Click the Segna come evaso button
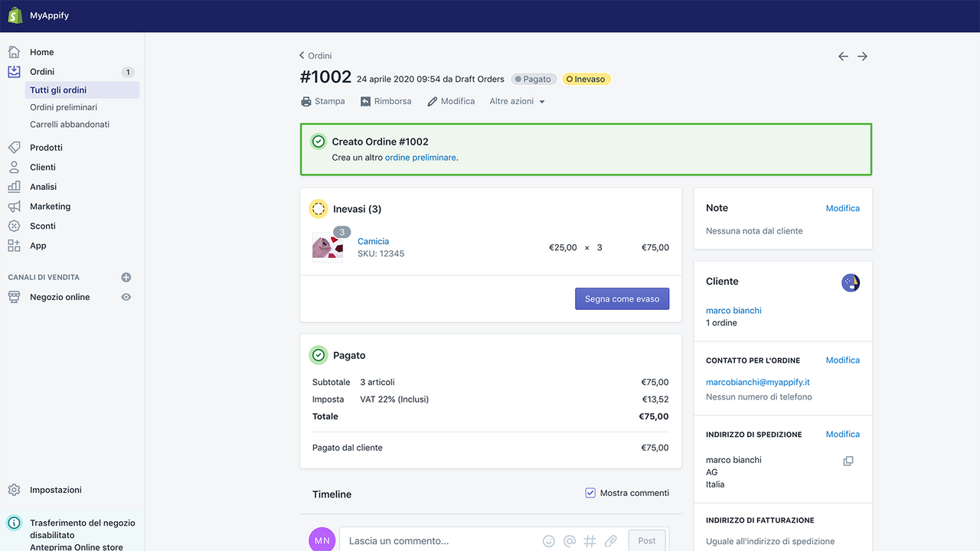980x551 pixels. tap(622, 298)
